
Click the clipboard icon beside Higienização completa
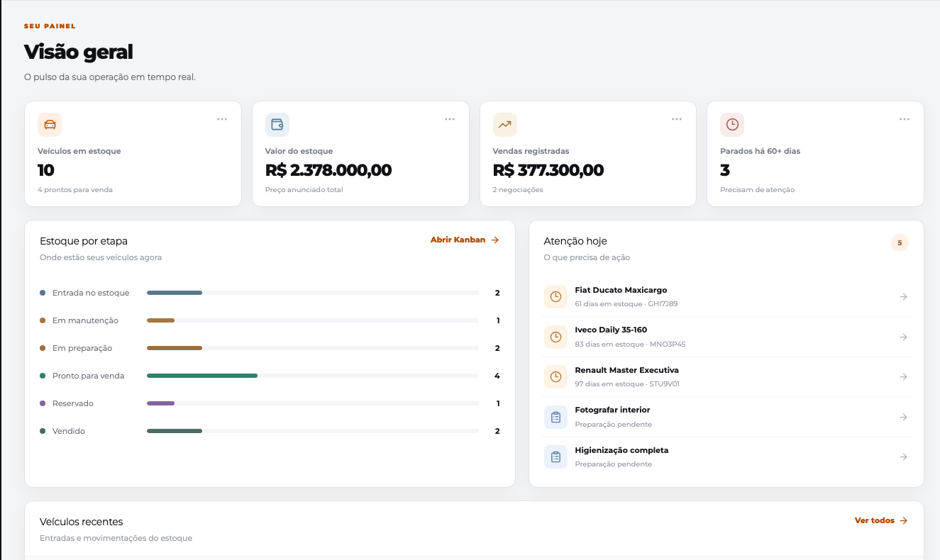(x=556, y=457)
